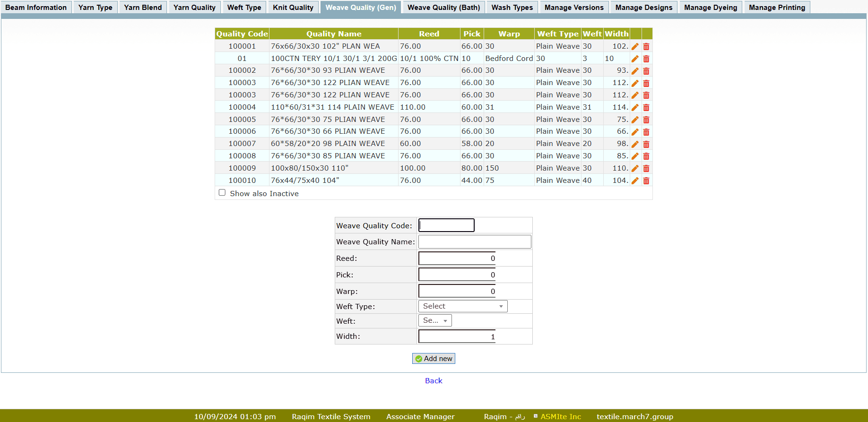Enable Show also Inactive checkbox
This screenshot has width=868, height=422.
click(222, 193)
